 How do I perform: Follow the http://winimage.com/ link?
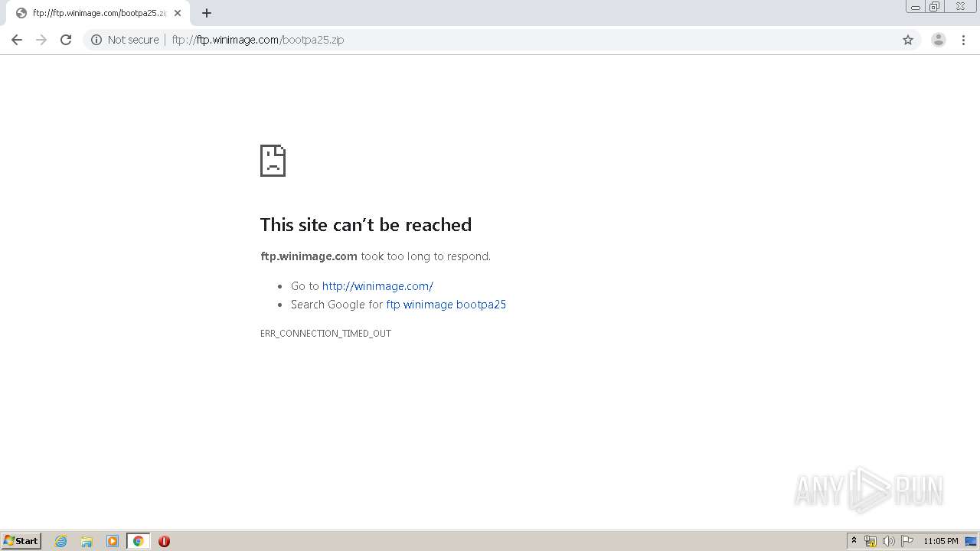click(x=377, y=286)
